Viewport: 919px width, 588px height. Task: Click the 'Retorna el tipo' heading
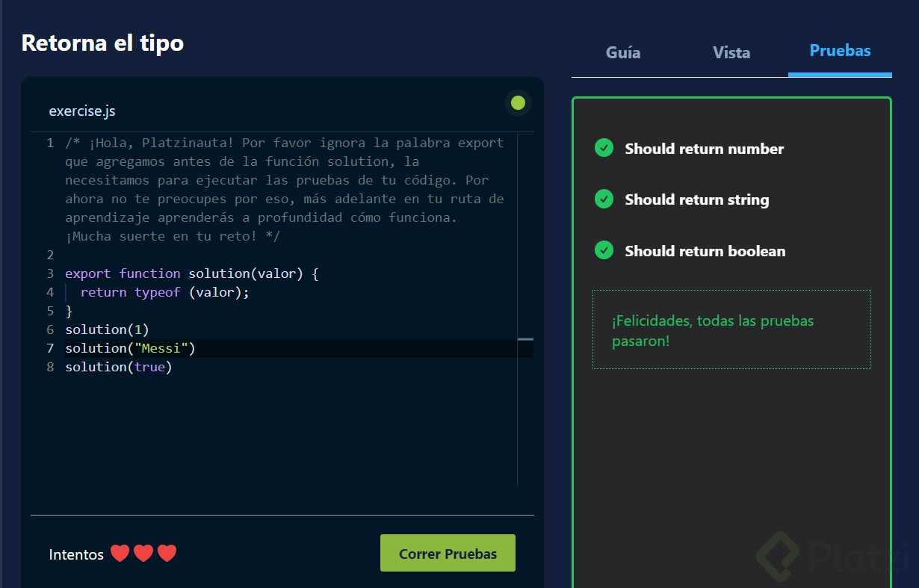tap(102, 43)
